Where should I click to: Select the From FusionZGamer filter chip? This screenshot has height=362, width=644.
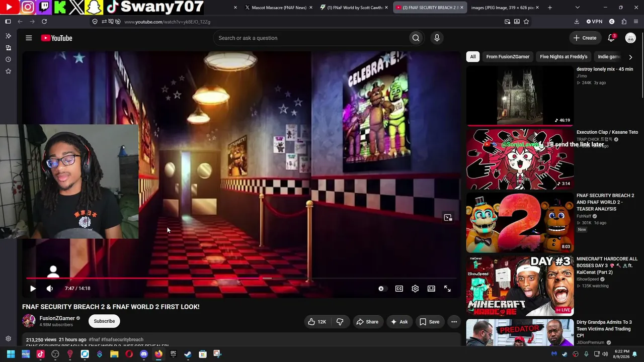pos(508,57)
